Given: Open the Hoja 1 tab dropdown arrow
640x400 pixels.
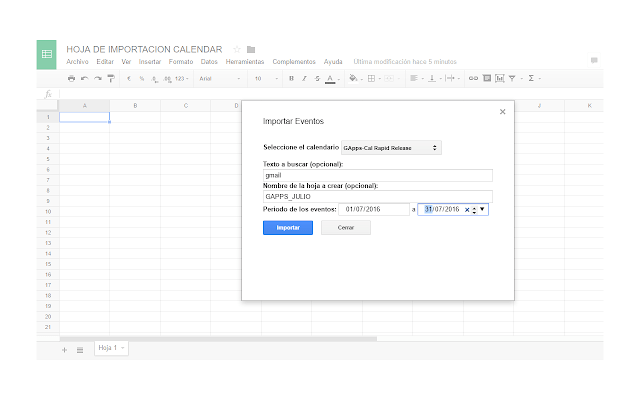Looking at the screenshot, I should [122, 348].
